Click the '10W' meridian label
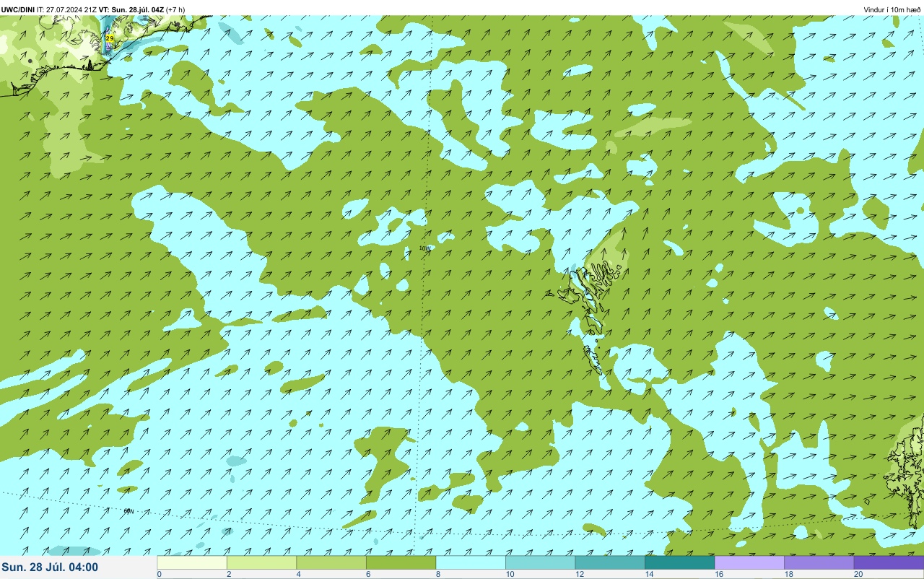 coord(424,248)
